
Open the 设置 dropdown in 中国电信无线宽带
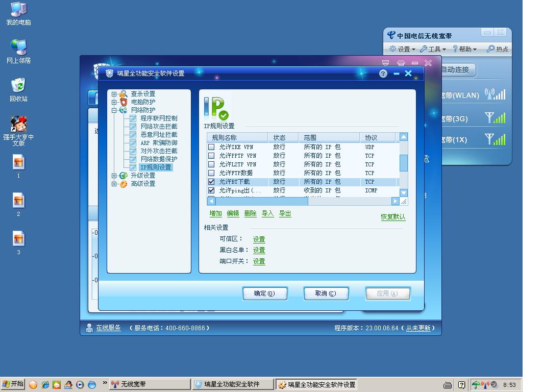coord(402,49)
